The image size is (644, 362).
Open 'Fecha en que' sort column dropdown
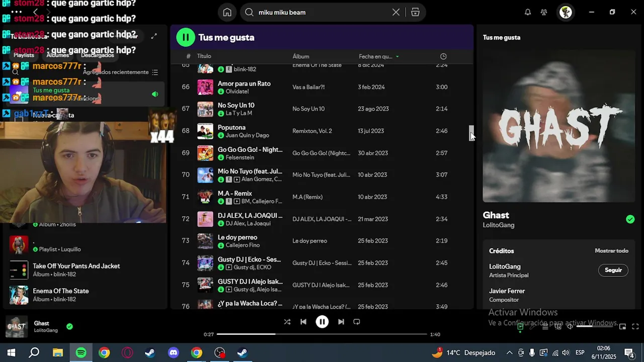pos(379,56)
